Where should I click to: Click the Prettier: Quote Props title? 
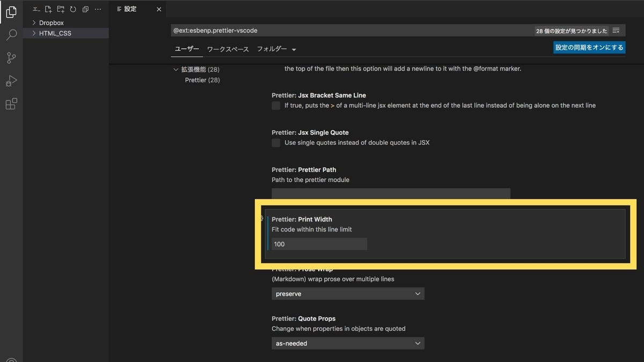[304, 319]
